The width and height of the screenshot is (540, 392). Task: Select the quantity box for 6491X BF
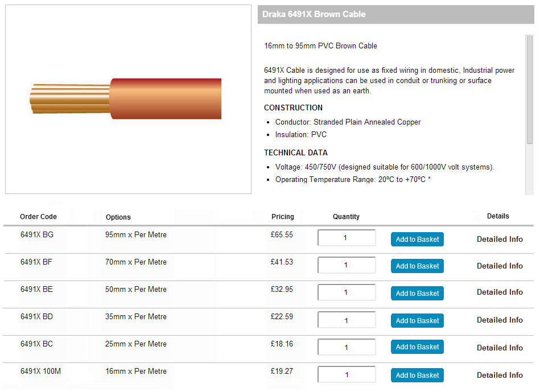(x=346, y=265)
